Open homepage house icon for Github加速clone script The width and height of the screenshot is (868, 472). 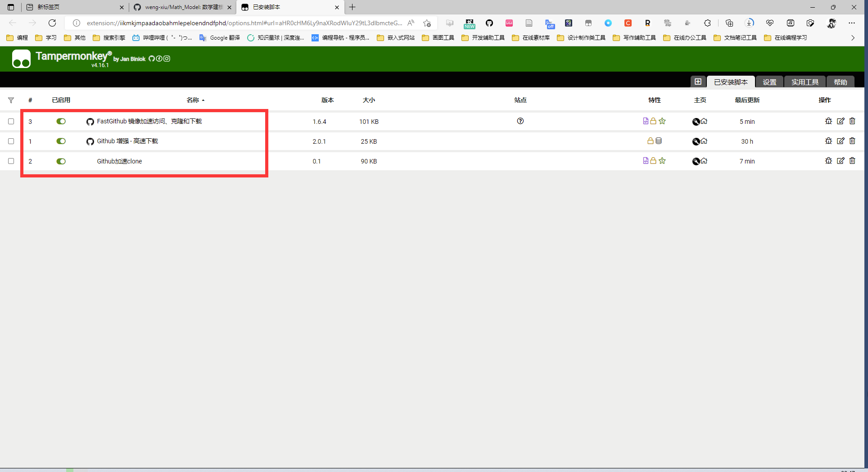704,161
